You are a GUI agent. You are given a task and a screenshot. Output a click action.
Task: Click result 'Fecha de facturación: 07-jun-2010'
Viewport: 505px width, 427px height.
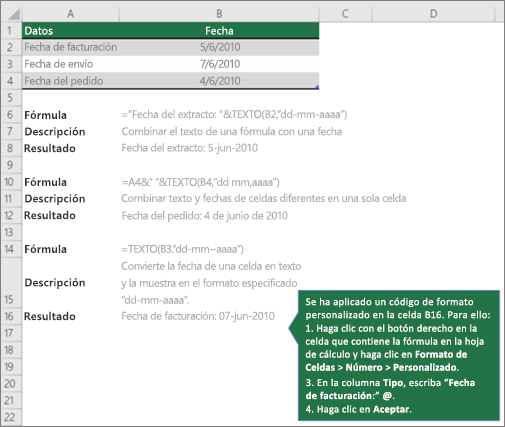click(x=198, y=316)
